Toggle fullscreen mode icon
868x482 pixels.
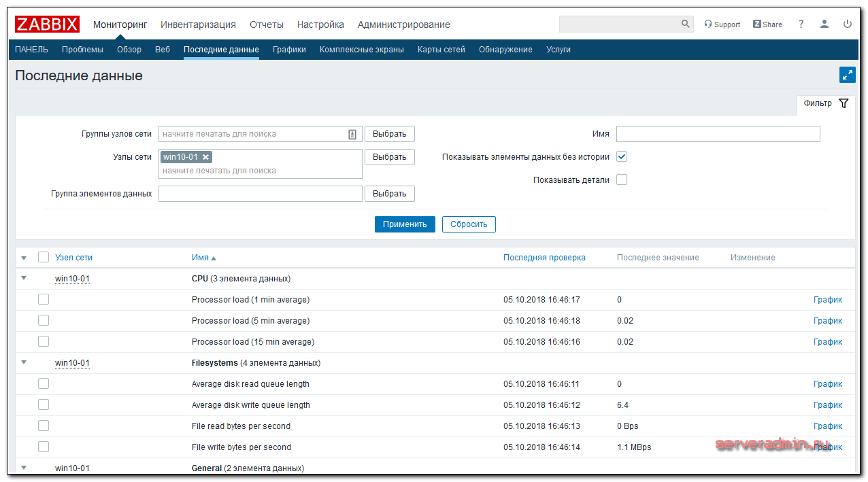847,75
